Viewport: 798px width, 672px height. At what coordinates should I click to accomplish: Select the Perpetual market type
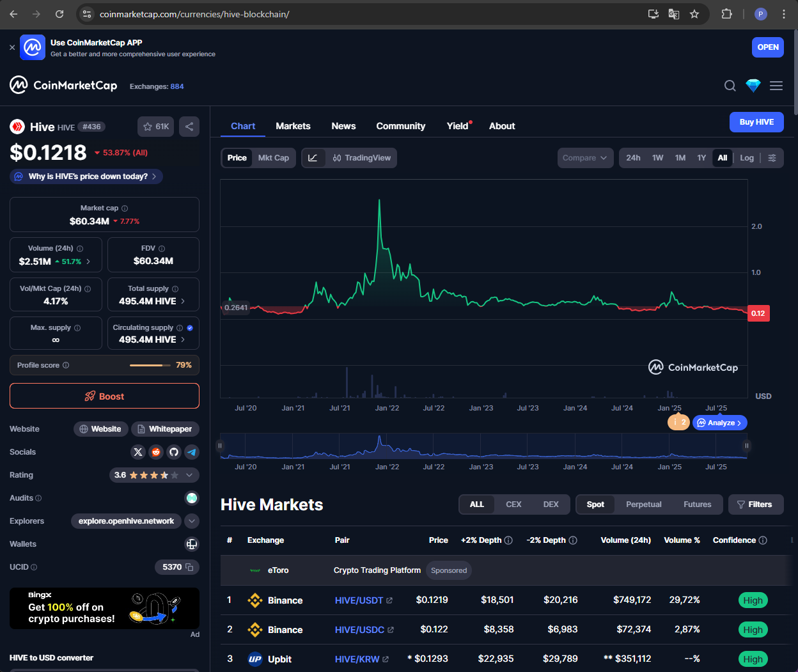(x=643, y=504)
